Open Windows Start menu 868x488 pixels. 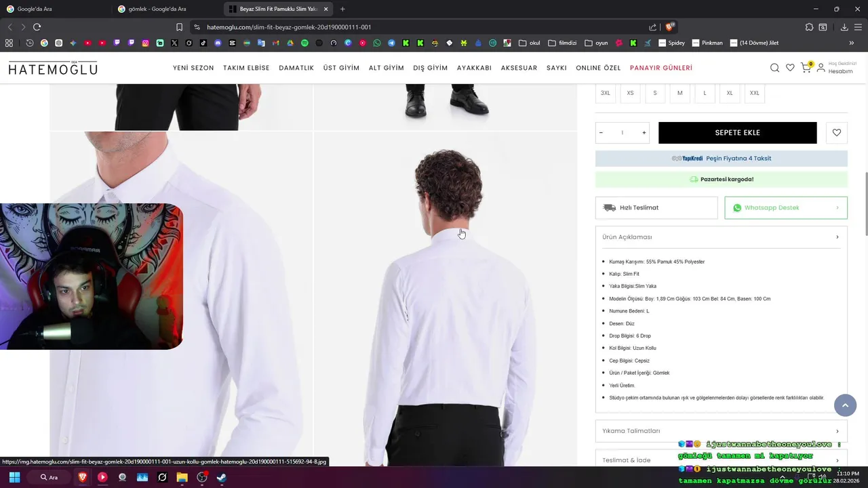[14, 477]
